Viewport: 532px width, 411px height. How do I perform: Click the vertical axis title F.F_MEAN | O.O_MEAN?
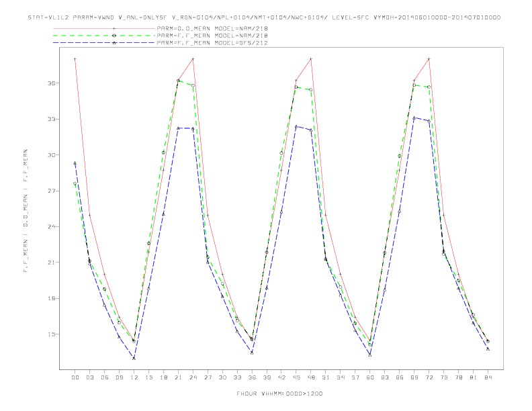(26, 211)
